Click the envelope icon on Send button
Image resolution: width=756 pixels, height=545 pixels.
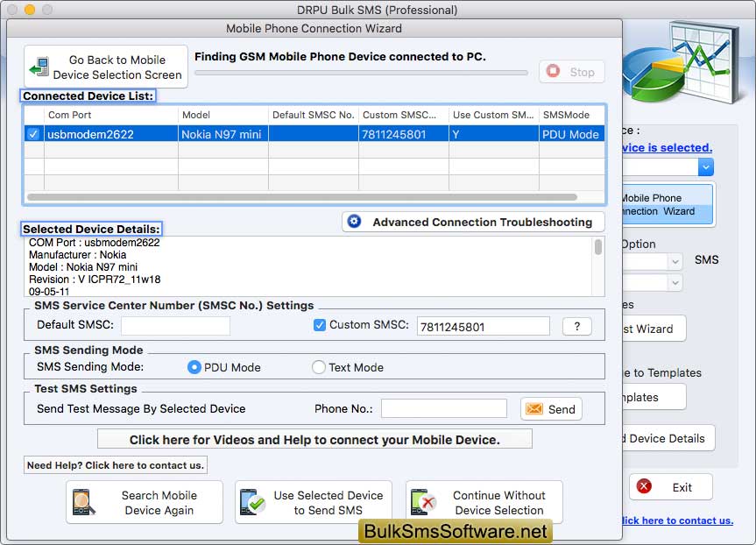(534, 409)
